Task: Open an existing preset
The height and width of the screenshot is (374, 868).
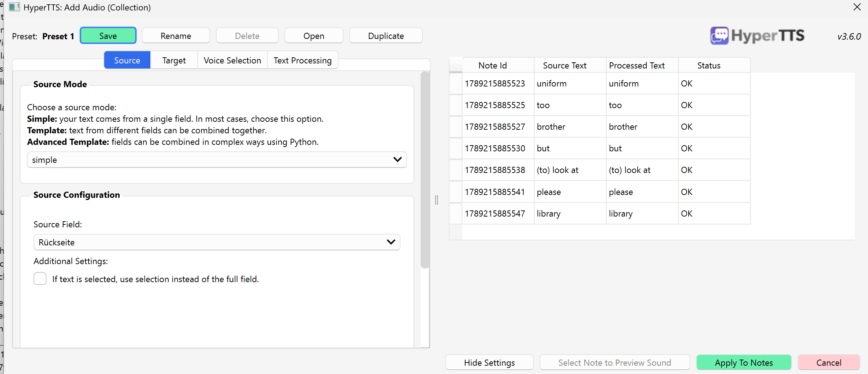Action: (x=314, y=36)
